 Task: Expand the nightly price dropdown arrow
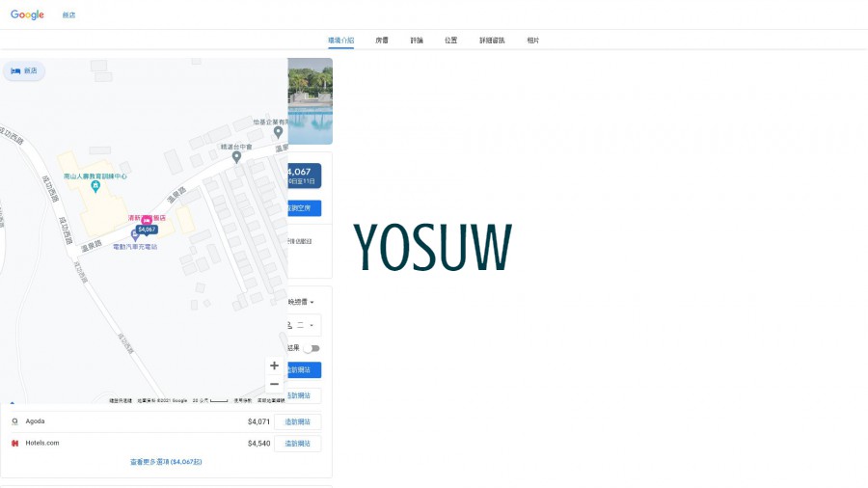tap(312, 303)
